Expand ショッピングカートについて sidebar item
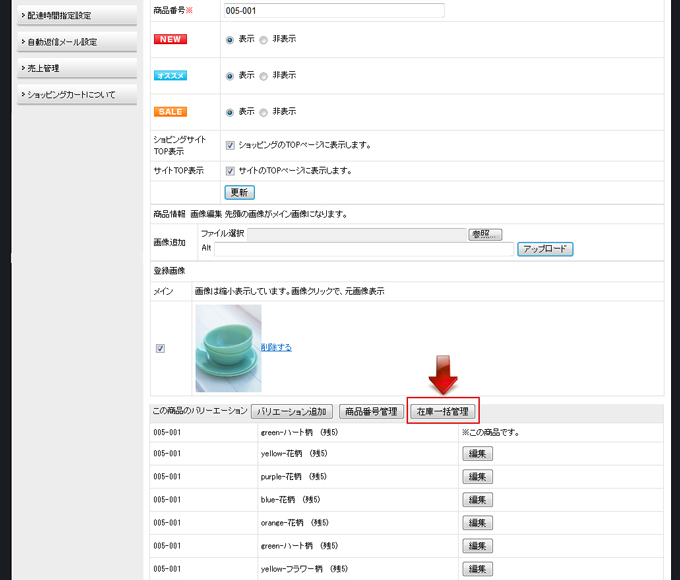The image size is (680, 580). click(75, 95)
